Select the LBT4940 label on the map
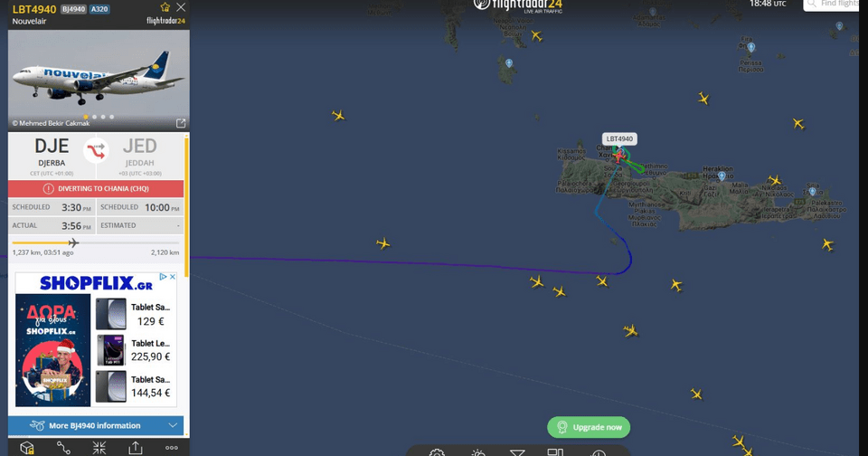The height and width of the screenshot is (456, 868). pos(619,139)
